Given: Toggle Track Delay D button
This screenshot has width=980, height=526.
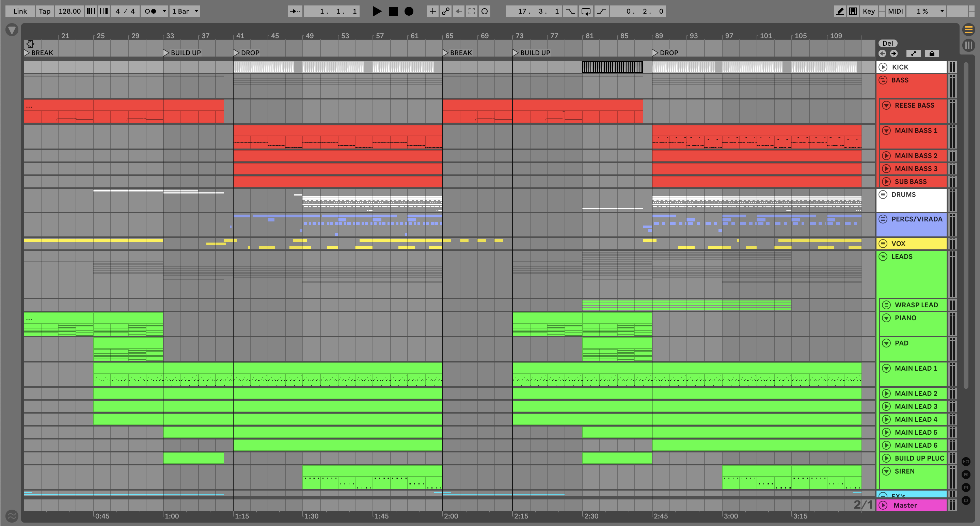Looking at the screenshot, I should 966,500.
